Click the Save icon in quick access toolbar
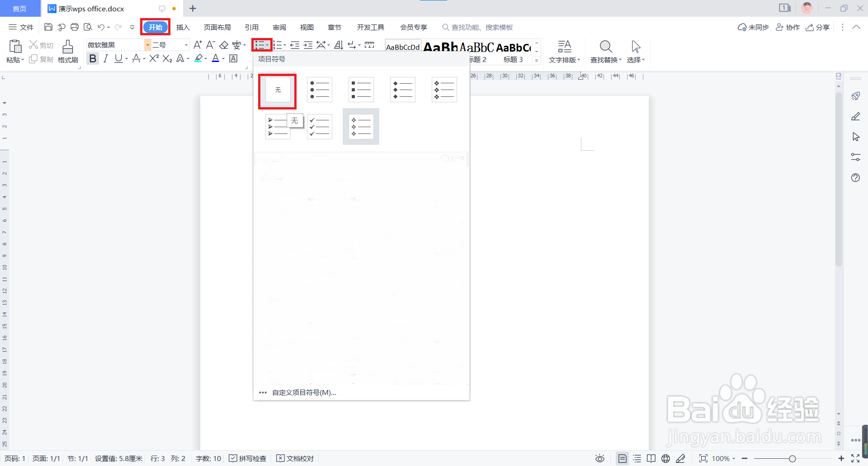This screenshot has height=466, width=868. (x=48, y=27)
